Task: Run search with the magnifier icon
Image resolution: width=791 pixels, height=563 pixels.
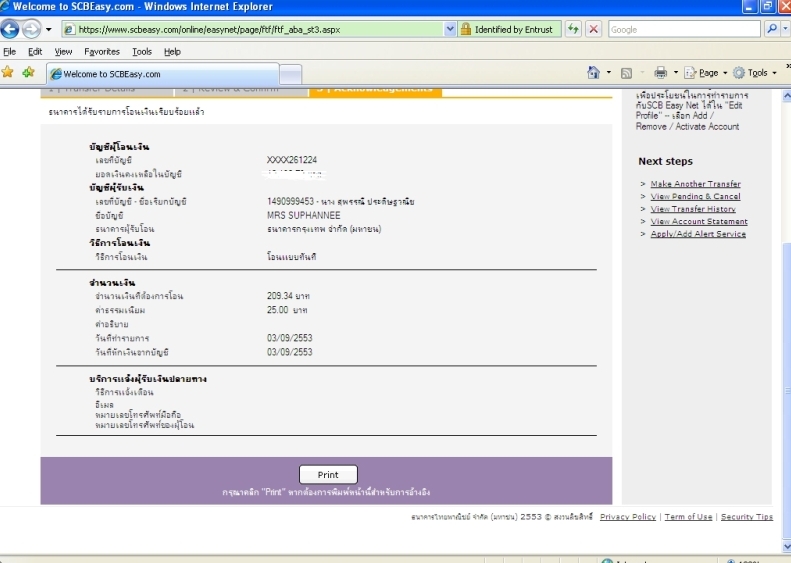Action: 772,29
